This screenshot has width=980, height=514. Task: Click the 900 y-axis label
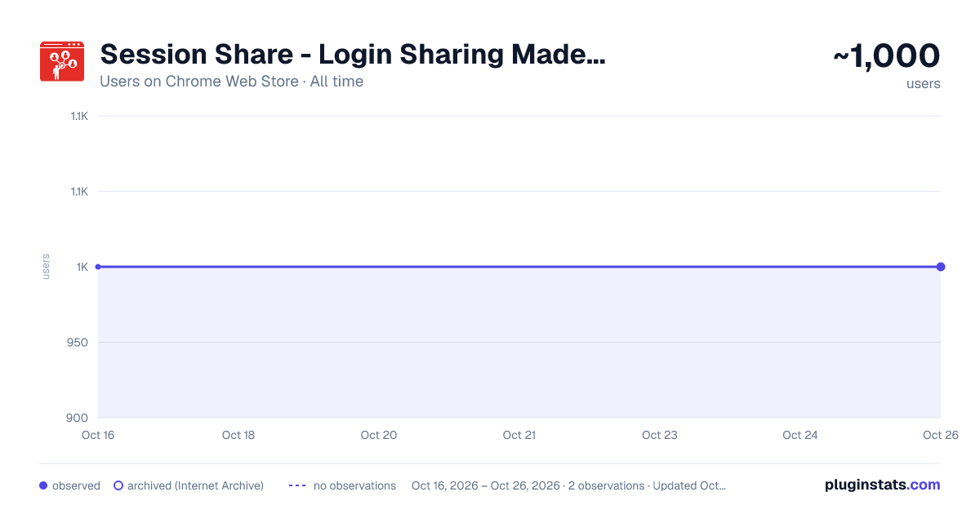(x=78, y=418)
